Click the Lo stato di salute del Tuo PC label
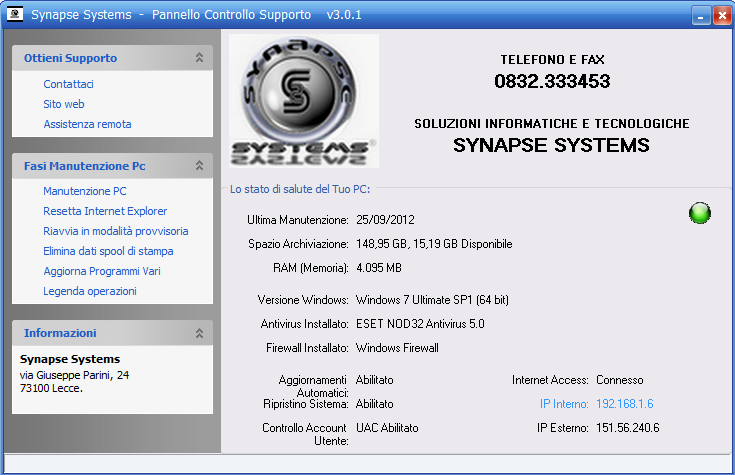Image resolution: width=735 pixels, height=475 pixels. (300, 189)
